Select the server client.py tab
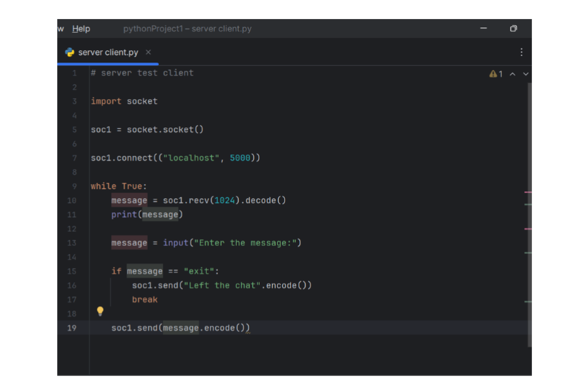 107,52
